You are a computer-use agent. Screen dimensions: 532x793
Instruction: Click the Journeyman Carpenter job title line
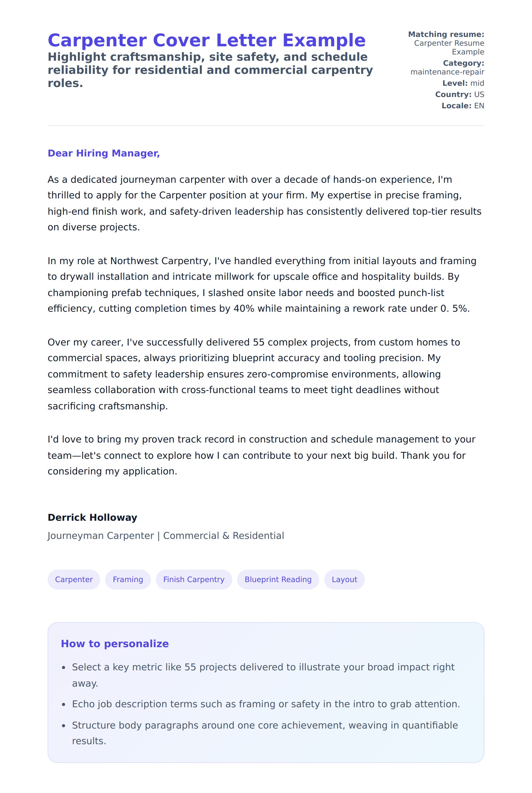tap(166, 535)
